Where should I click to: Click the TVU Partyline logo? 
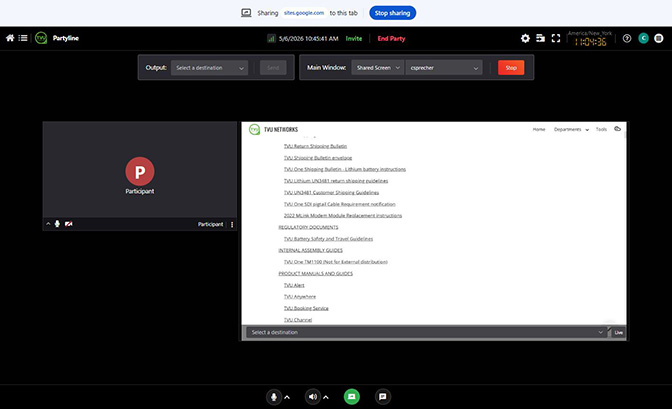(41, 38)
